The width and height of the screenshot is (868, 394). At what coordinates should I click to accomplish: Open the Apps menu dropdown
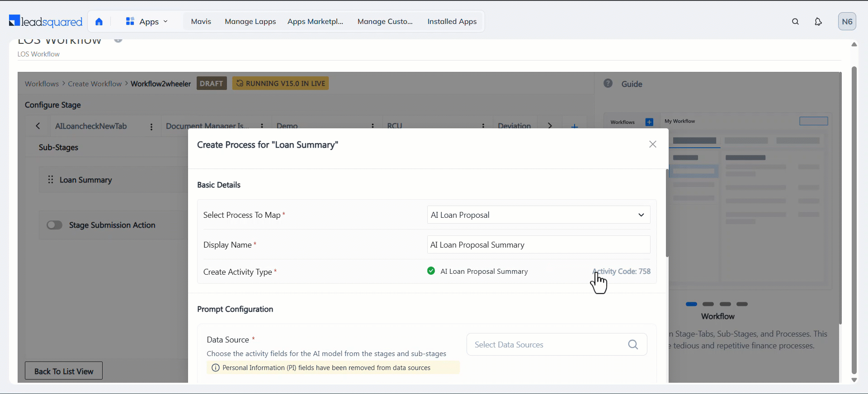[147, 21]
